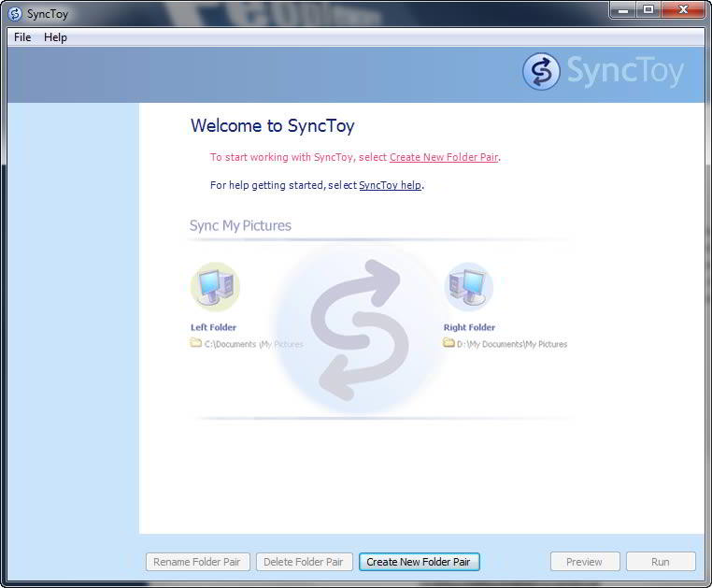Click the Create New Folder Pair button

click(x=419, y=562)
